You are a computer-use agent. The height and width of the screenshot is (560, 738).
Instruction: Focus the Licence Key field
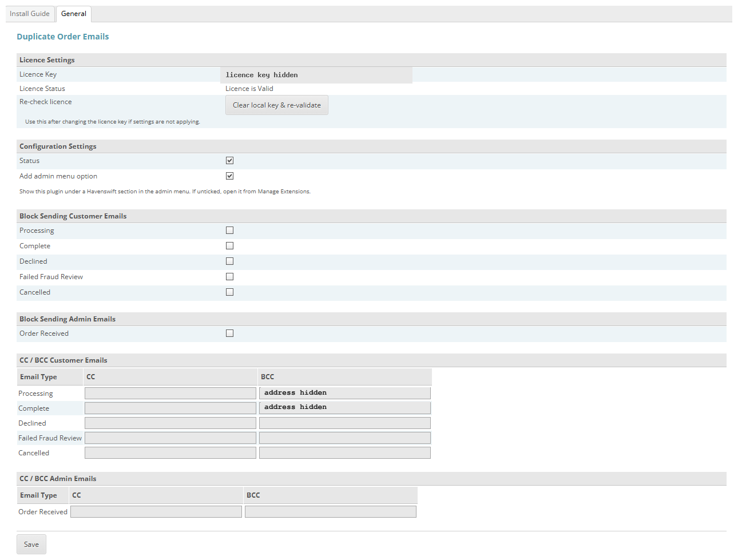coord(316,75)
